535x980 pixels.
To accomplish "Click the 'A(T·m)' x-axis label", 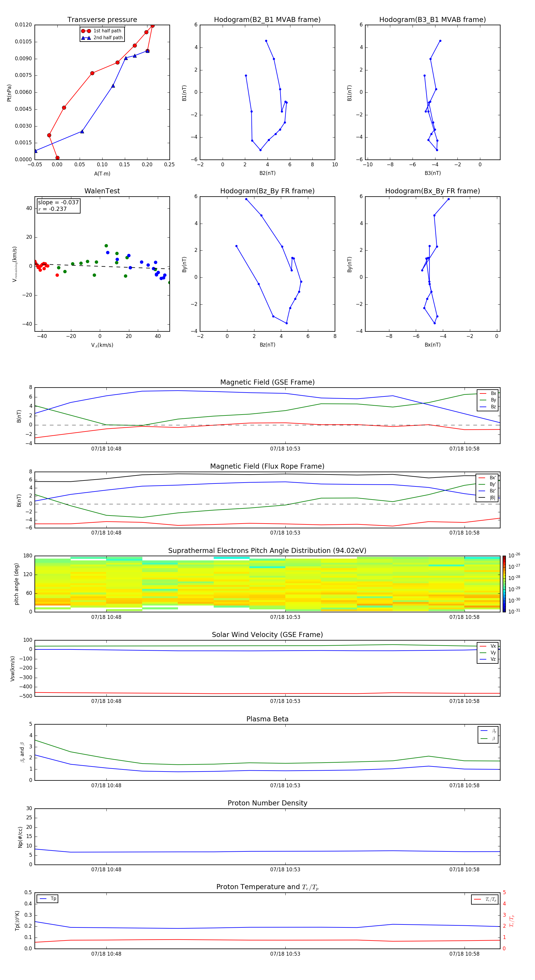I will [102, 174].
